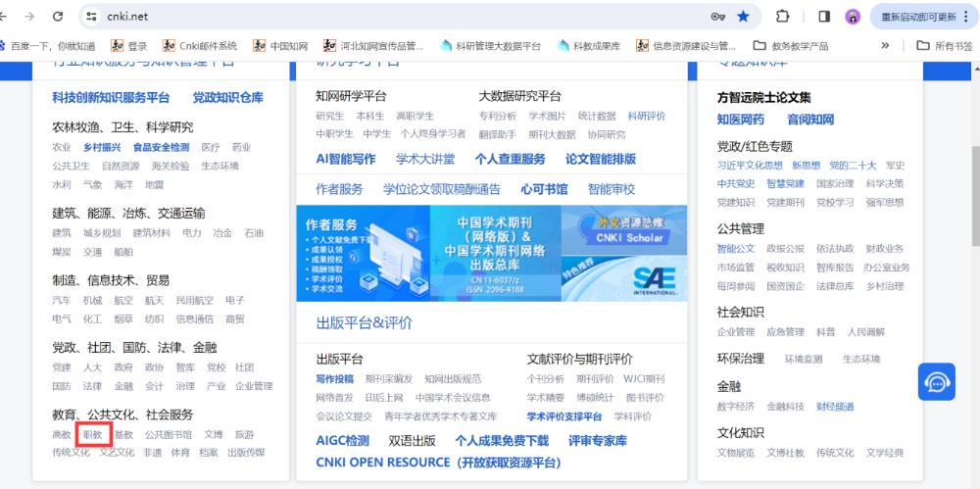Click the bookmark star icon
980x489 pixels.
point(743,17)
